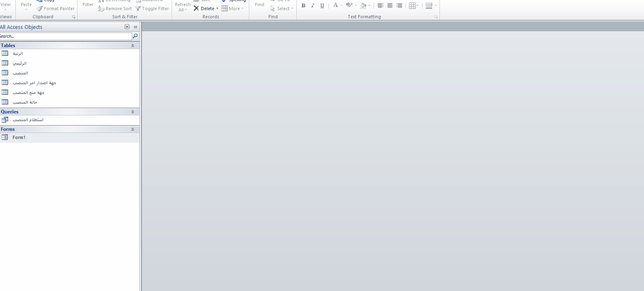Collapse the Queries group
The image size is (644, 291).
[x=133, y=112]
